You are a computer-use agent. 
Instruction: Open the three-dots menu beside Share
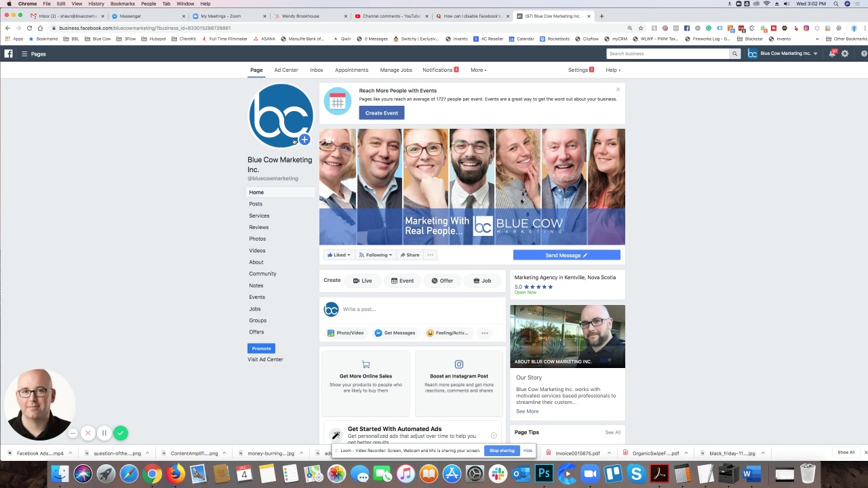[x=430, y=255]
